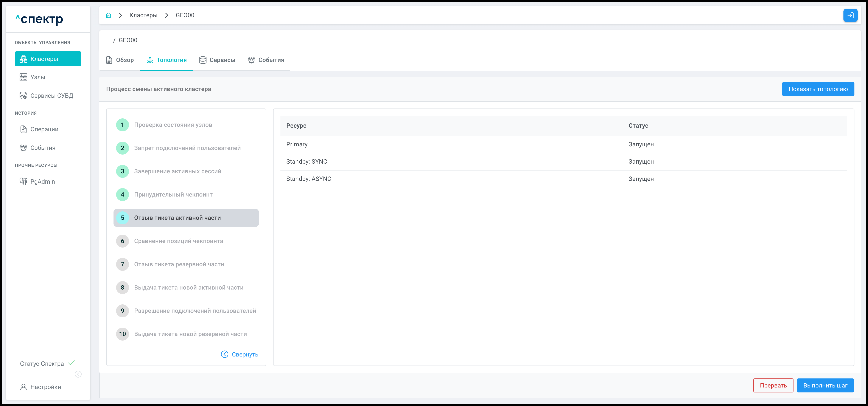Select step 1 Проверка состояния узлов

pos(173,125)
